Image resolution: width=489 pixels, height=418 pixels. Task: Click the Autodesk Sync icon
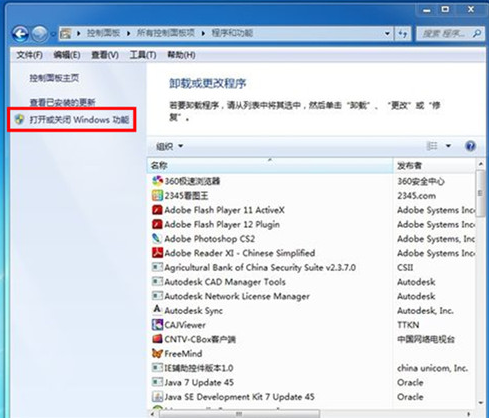pos(157,310)
